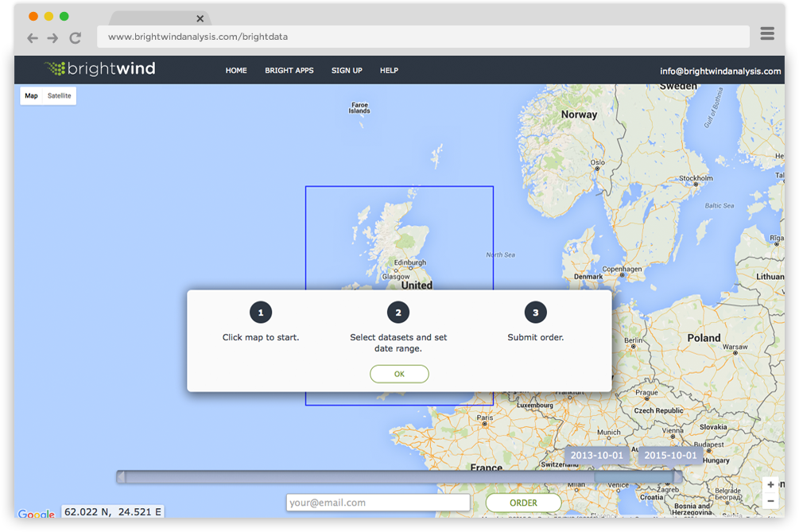Click the brightwind logo
Viewport: 799px width, 532px height.
[x=100, y=69]
